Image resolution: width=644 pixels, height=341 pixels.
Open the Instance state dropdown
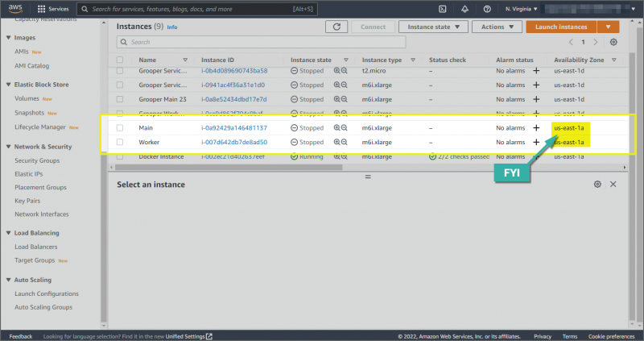click(433, 27)
